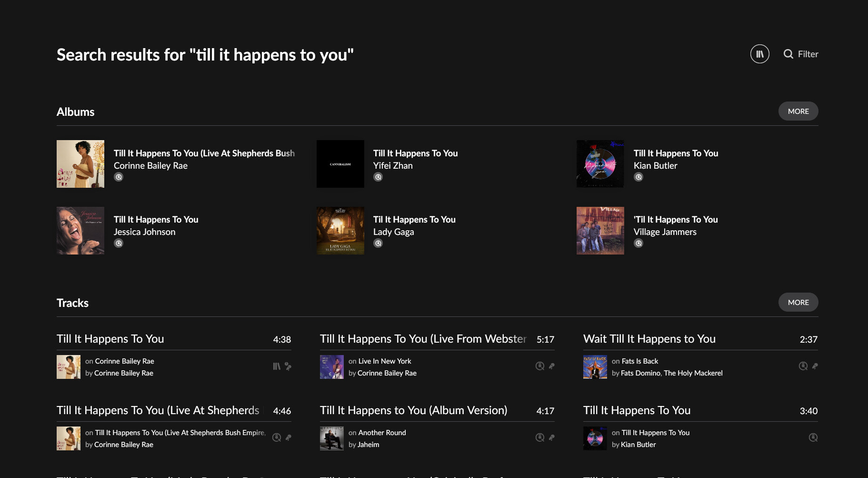
Task: Play 'Wait Till It Happens to You' track
Action: [x=649, y=339]
